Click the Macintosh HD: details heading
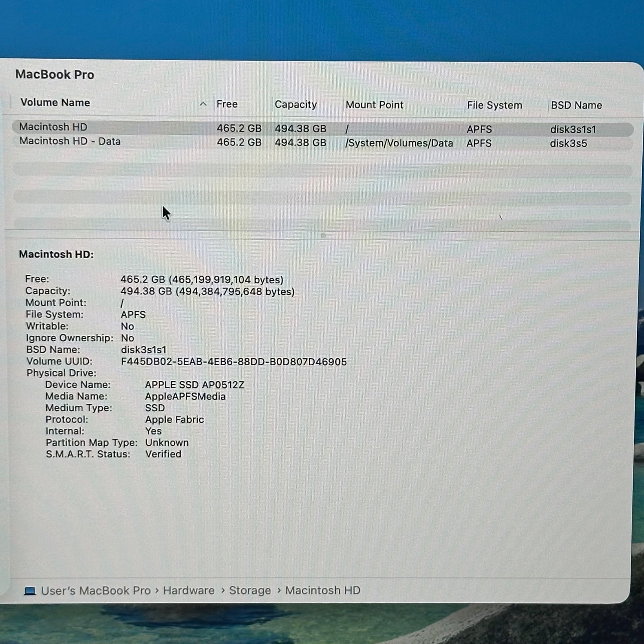This screenshot has height=644, width=644. click(56, 255)
